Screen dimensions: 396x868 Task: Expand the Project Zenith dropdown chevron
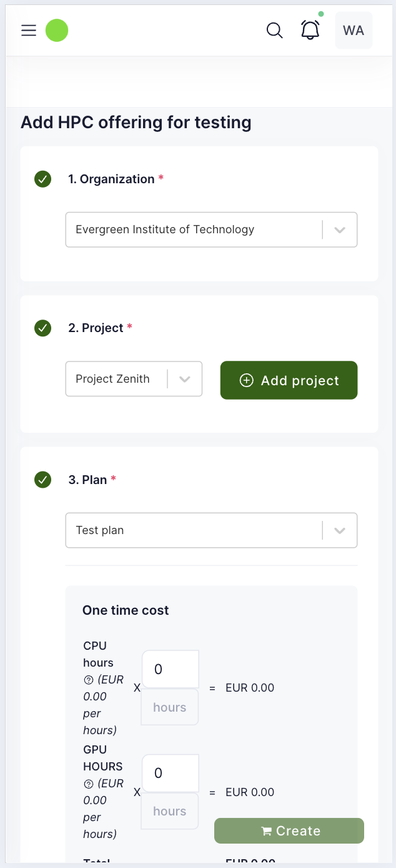[x=185, y=379]
